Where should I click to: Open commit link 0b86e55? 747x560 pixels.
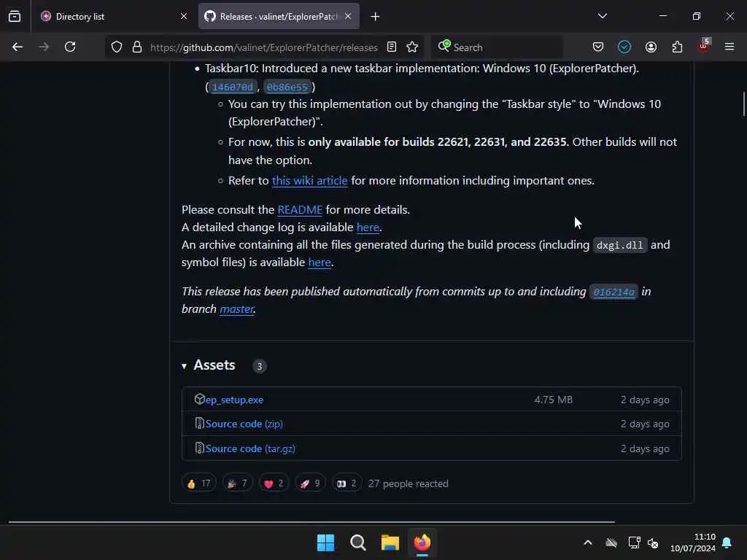(287, 87)
